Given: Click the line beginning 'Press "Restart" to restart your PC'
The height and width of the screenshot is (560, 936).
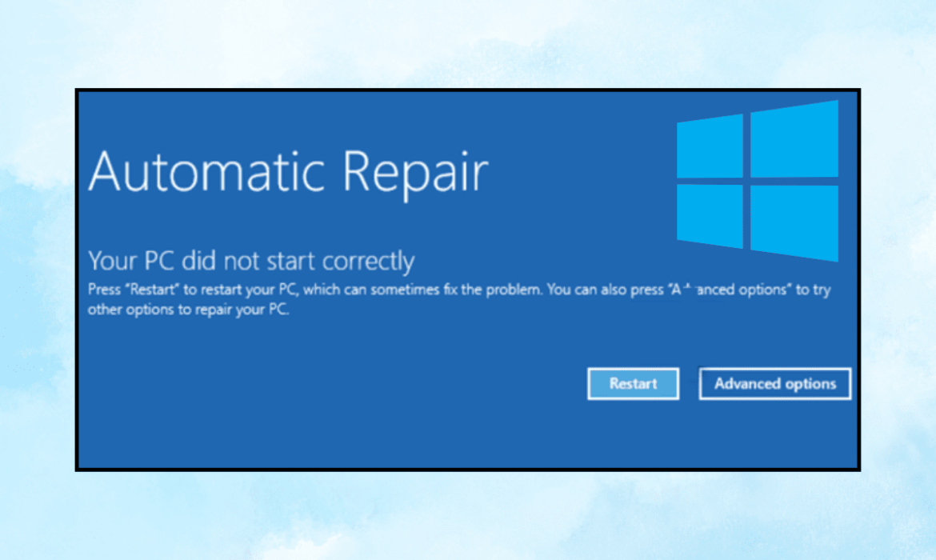Looking at the screenshot, I should tap(459, 290).
